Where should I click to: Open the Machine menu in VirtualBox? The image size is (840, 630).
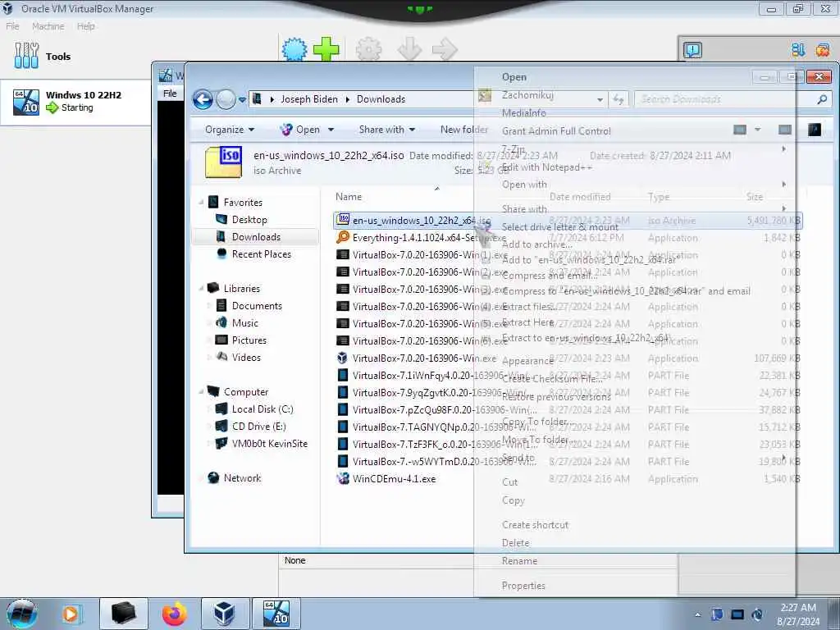coord(48,26)
